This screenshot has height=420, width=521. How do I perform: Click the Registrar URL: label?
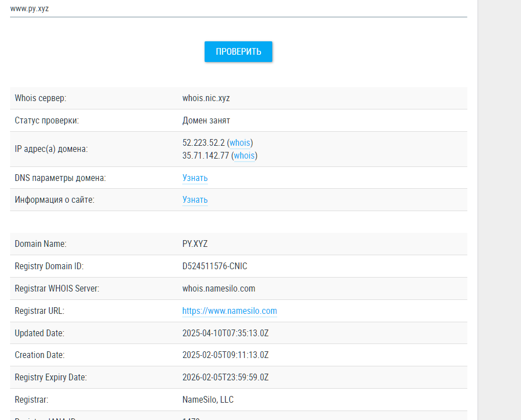click(40, 311)
